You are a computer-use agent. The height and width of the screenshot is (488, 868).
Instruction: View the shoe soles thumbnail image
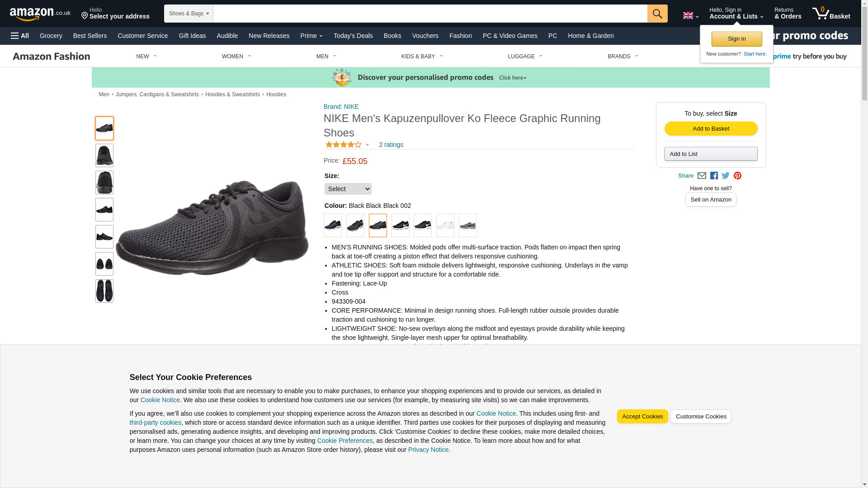(x=104, y=291)
